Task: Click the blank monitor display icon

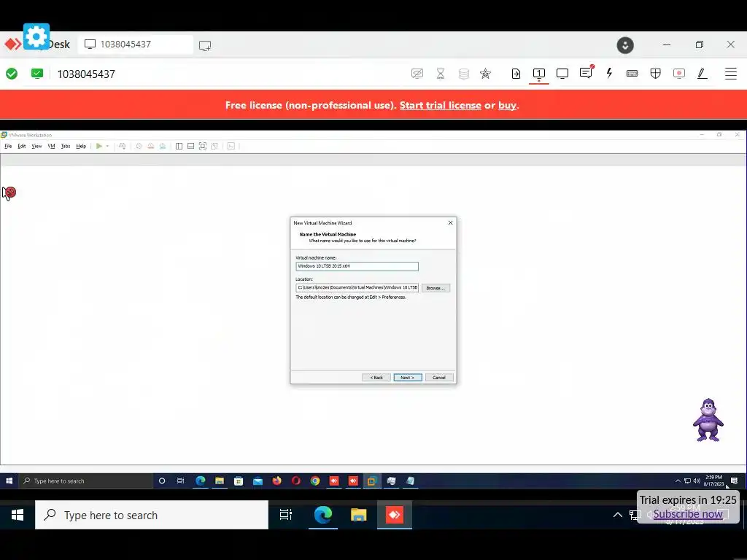Action: [x=562, y=74]
